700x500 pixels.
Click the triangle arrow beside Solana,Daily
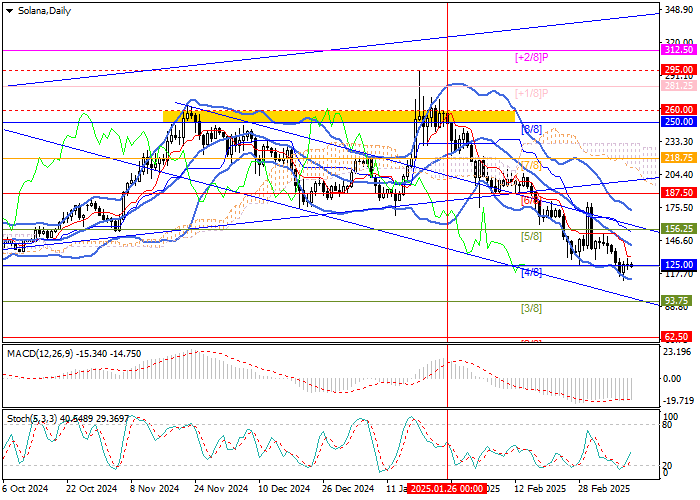tap(6, 9)
